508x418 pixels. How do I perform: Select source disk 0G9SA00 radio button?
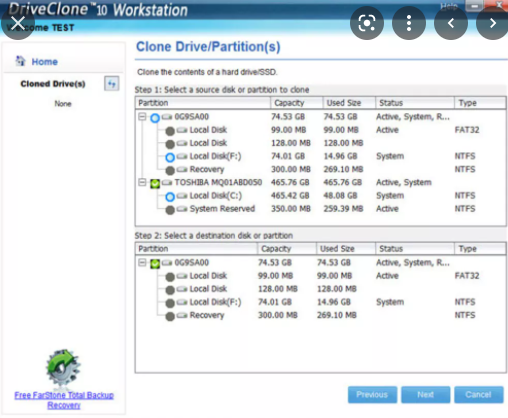pyautogui.click(x=155, y=118)
